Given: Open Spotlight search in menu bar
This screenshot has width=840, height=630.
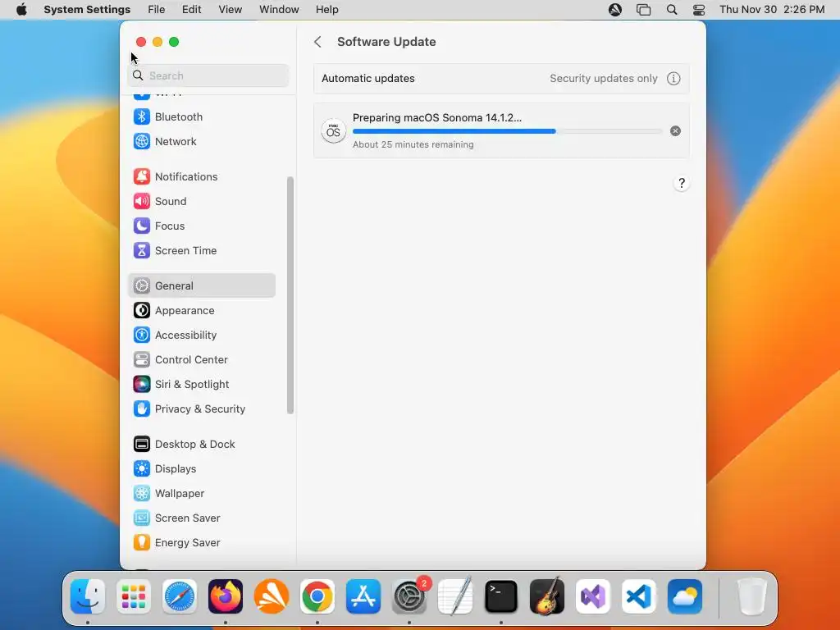Looking at the screenshot, I should pyautogui.click(x=672, y=10).
